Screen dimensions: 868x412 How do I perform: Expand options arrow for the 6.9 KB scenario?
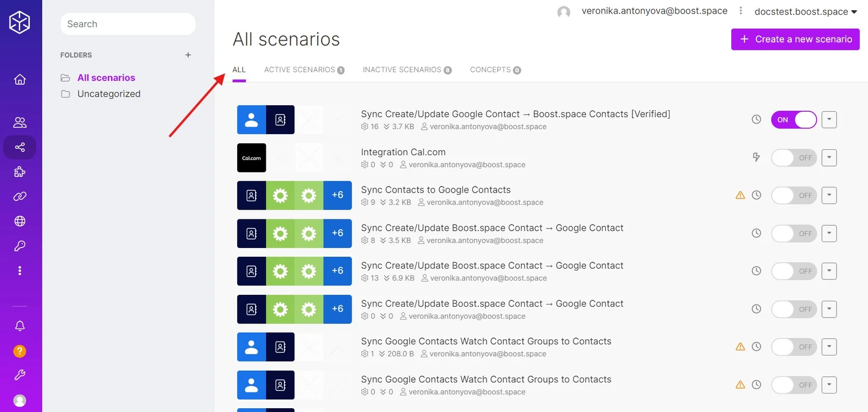(829, 271)
